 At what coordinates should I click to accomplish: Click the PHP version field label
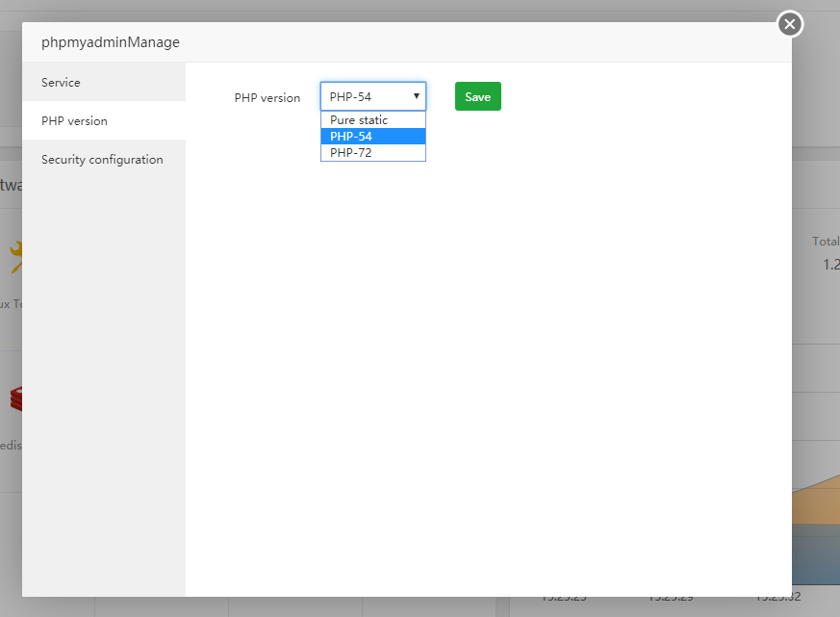click(x=267, y=97)
